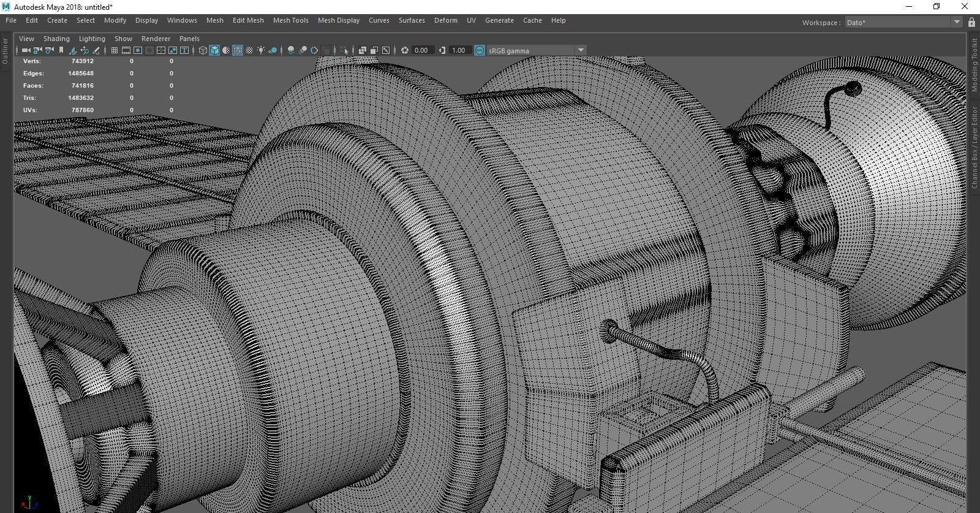Toggle the Safe Action icon

point(173,50)
